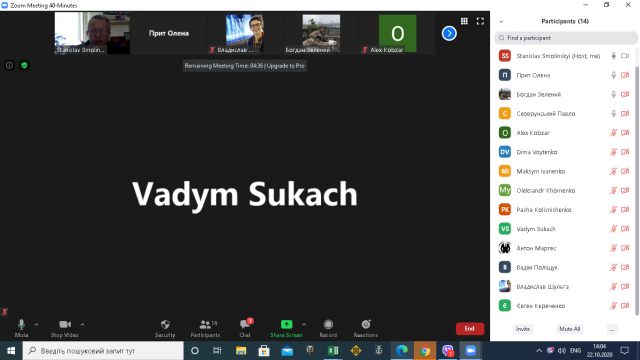Select Богдан Зелений video thumbnail
The image size is (640, 360).
click(x=321, y=33)
